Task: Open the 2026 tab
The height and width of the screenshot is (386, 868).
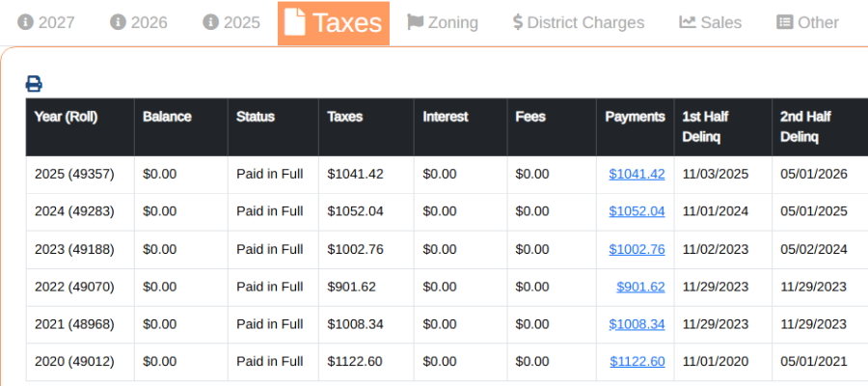Action: (139, 23)
